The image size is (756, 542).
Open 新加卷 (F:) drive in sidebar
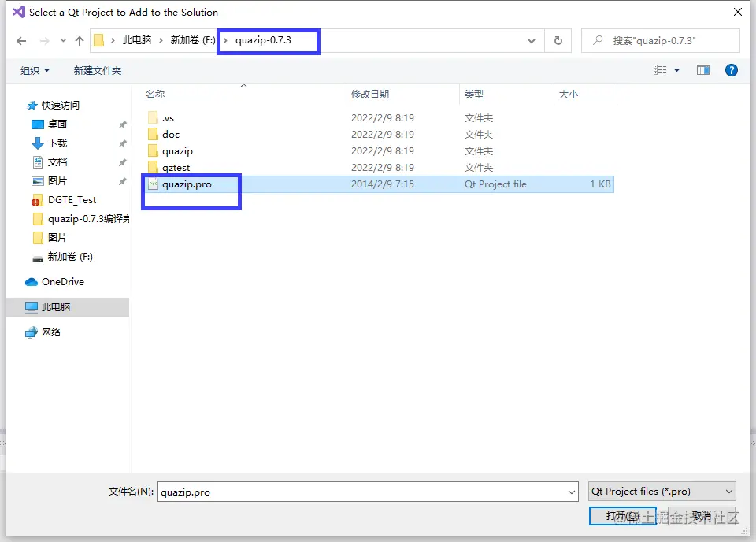point(70,257)
